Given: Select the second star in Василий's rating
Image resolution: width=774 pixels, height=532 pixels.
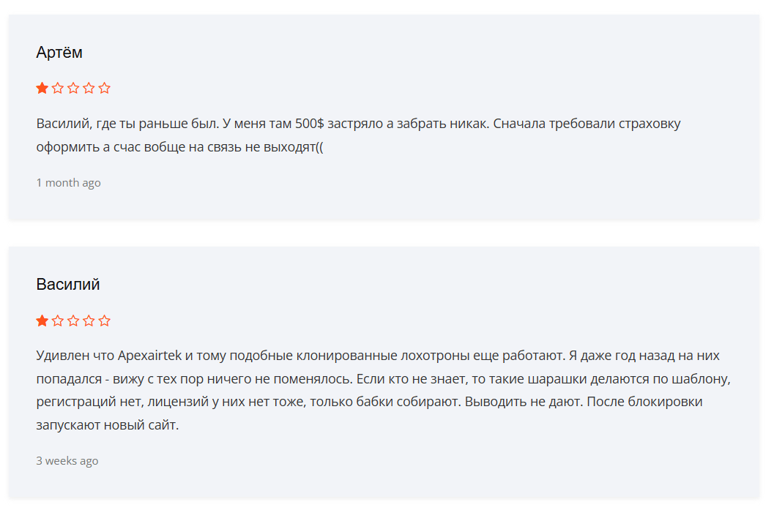Looking at the screenshot, I should point(58,321).
